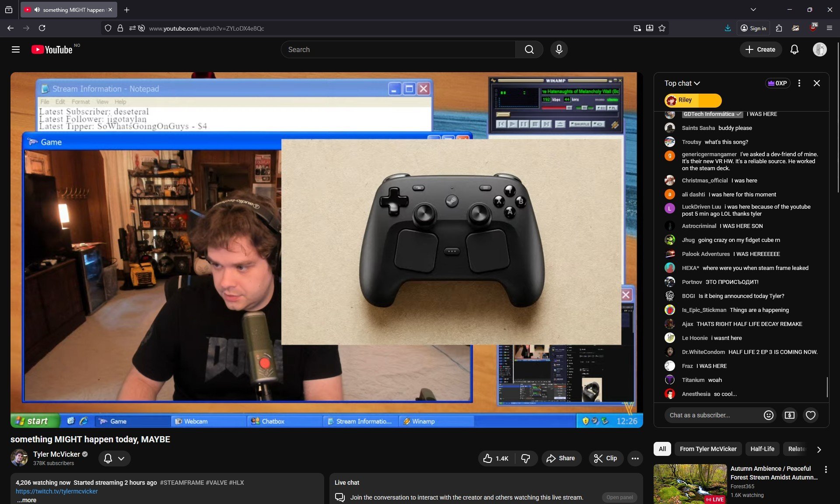Click the voice search microphone icon

(x=559, y=49)
